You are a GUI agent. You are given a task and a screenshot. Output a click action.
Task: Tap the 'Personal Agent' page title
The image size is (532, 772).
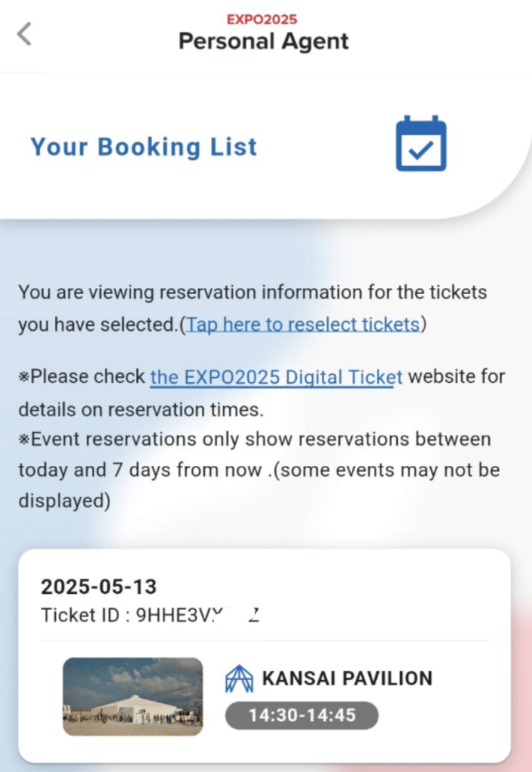point(263,41)
